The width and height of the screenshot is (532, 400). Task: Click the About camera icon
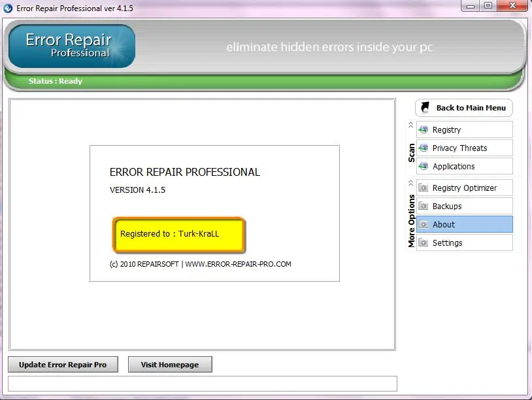click(423, 224)
